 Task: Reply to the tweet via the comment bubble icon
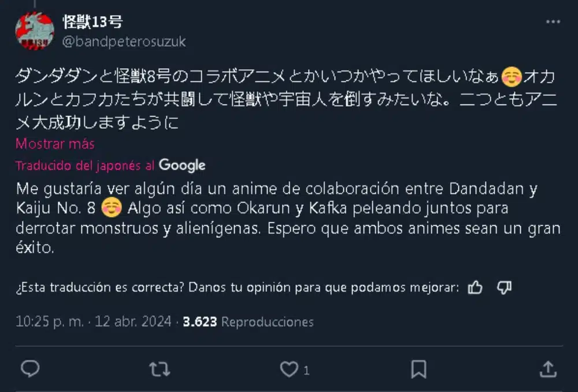(x=30, y=369)
